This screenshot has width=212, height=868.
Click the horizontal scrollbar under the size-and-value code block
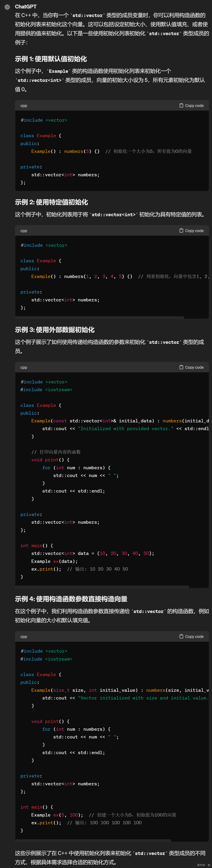[x=93, y=840]
